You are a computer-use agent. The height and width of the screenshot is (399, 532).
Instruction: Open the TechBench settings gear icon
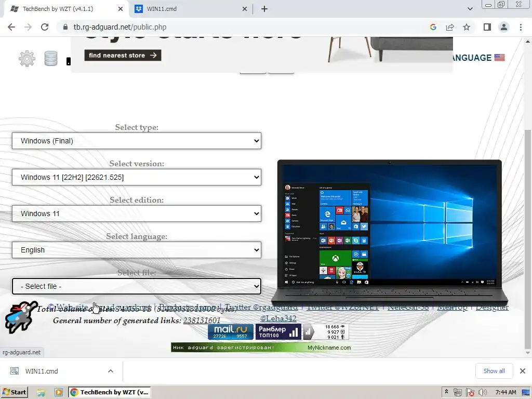pos(27,59)
